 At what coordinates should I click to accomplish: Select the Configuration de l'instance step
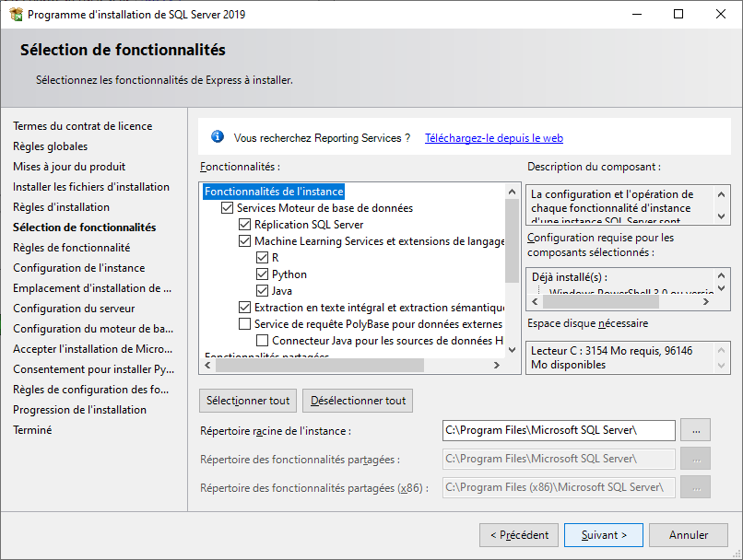click(78, 268)
